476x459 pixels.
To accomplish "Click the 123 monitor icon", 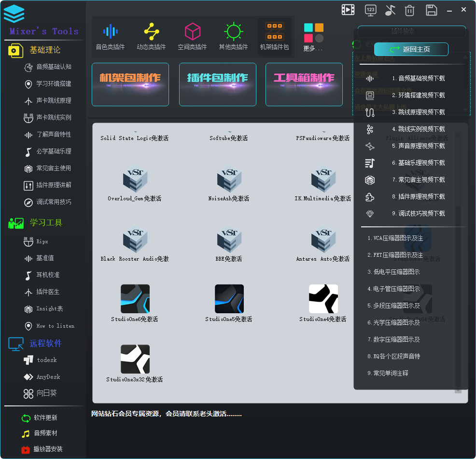I will click(x=370, y=10).
